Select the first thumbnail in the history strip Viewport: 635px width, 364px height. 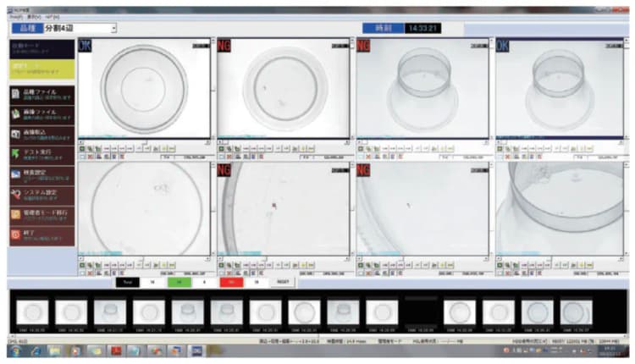click(29, 312)
